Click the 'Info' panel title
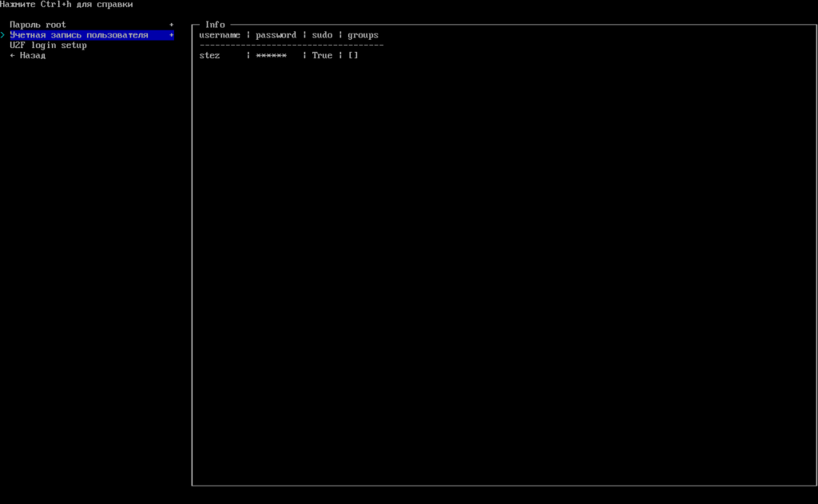 (x=215, y=25)
